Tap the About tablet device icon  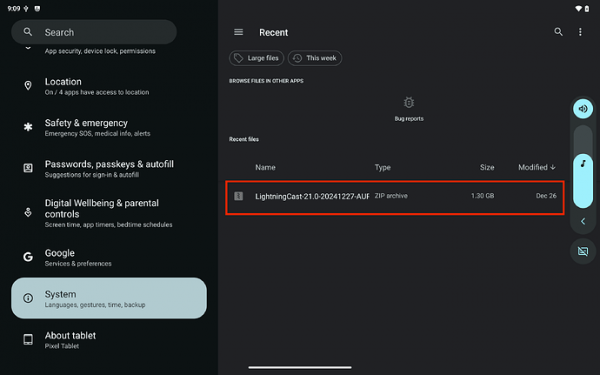[28, 339]
